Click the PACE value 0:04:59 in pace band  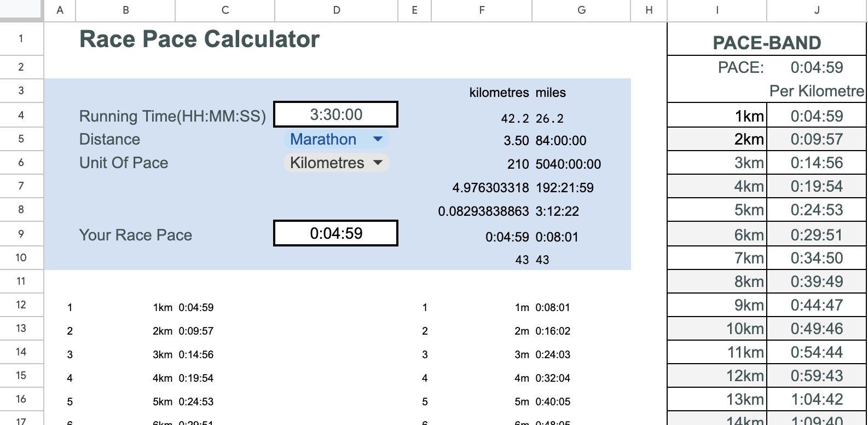817,67
